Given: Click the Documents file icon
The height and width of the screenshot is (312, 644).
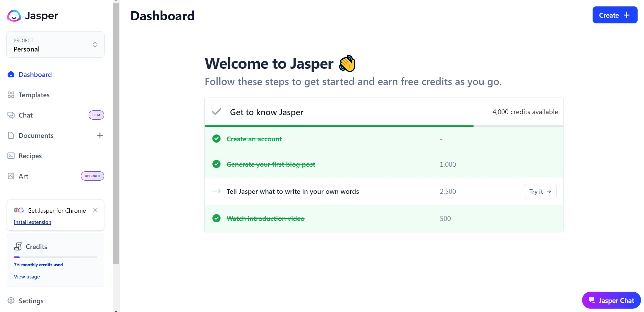Looking at the screenshot, I should pyautogui.click(x=10, y=135).
